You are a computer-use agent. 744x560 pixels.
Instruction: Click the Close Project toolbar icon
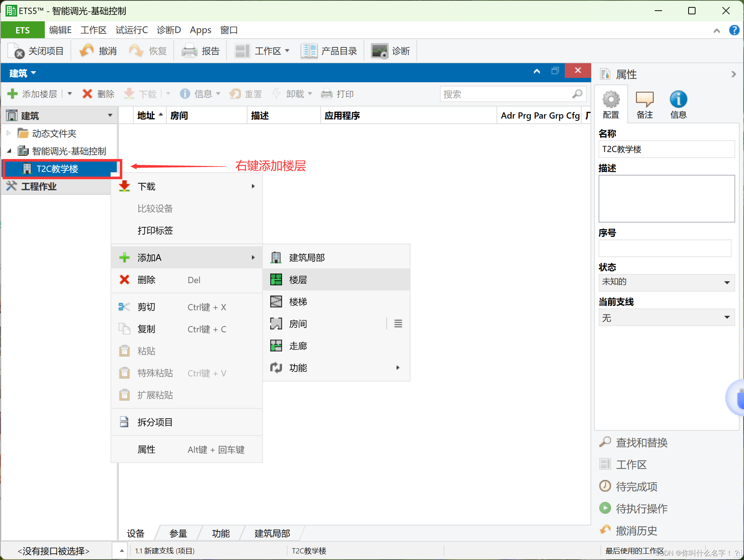click(x=16, y=51)
